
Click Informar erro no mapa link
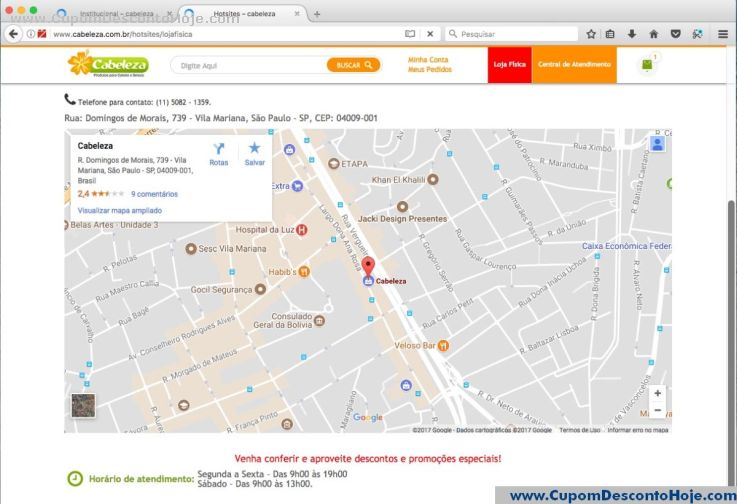coord(637,430)
